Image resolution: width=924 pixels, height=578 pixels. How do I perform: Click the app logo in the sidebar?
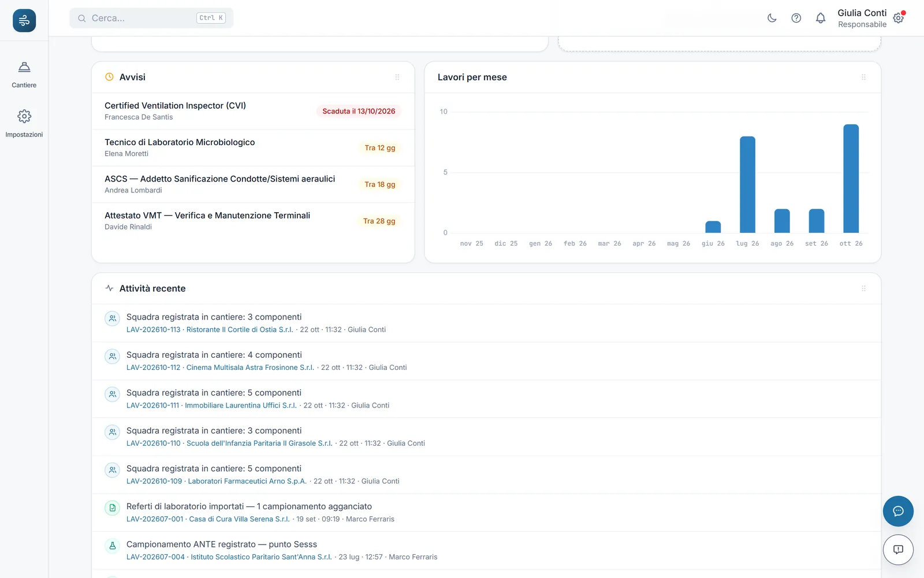(24, 21)
